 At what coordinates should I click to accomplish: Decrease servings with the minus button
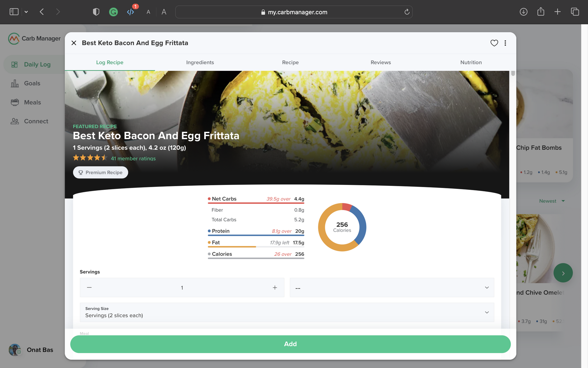pos(89,287)
